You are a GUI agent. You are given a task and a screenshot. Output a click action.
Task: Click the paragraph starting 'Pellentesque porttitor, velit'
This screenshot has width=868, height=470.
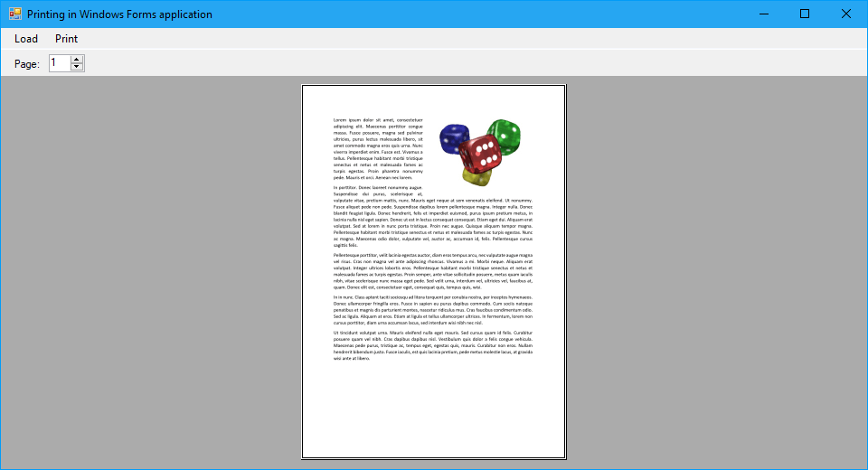click(x=433, y=271)
